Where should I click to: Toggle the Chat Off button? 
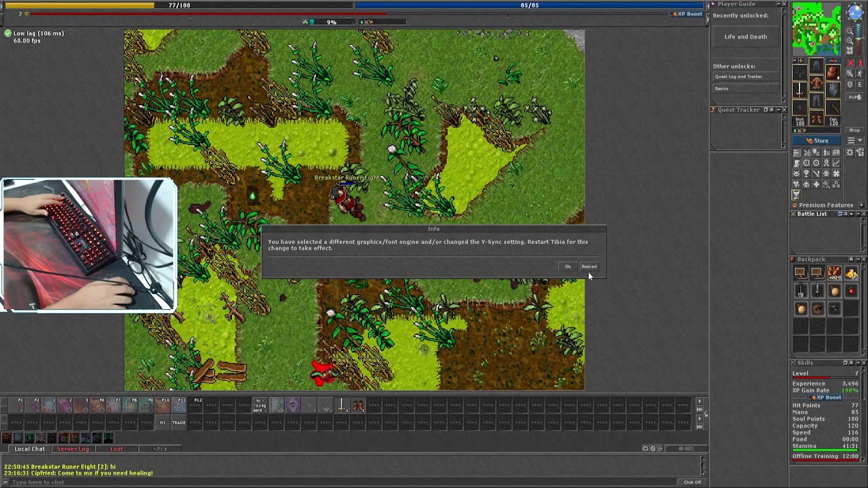[x=692, y=482]
